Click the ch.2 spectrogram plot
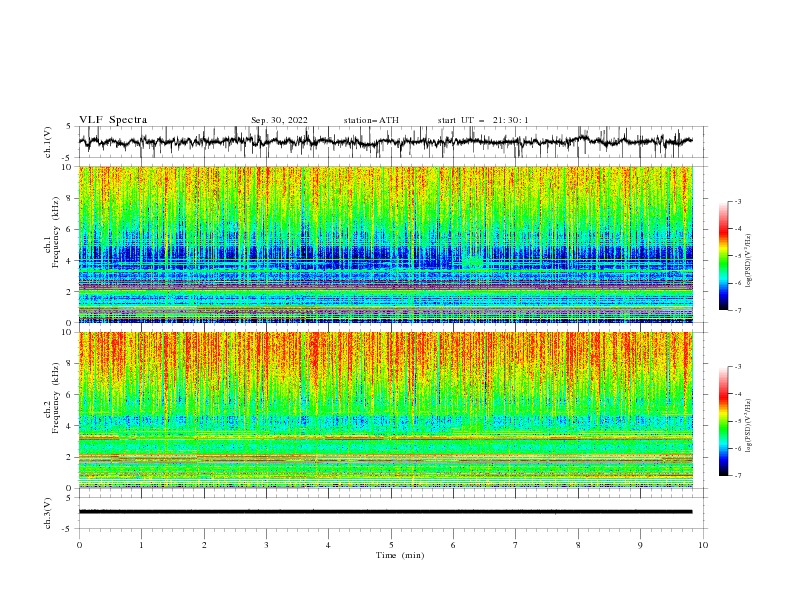 point(386,410)
